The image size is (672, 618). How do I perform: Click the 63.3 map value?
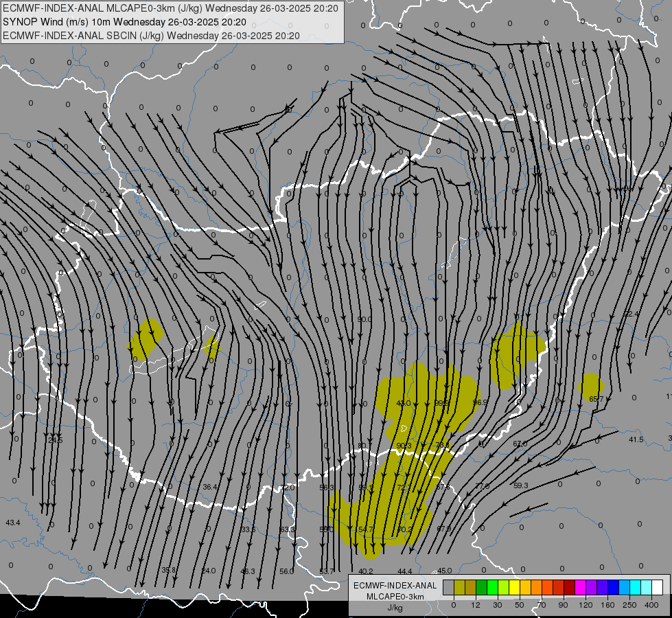(x=287, y=529)
